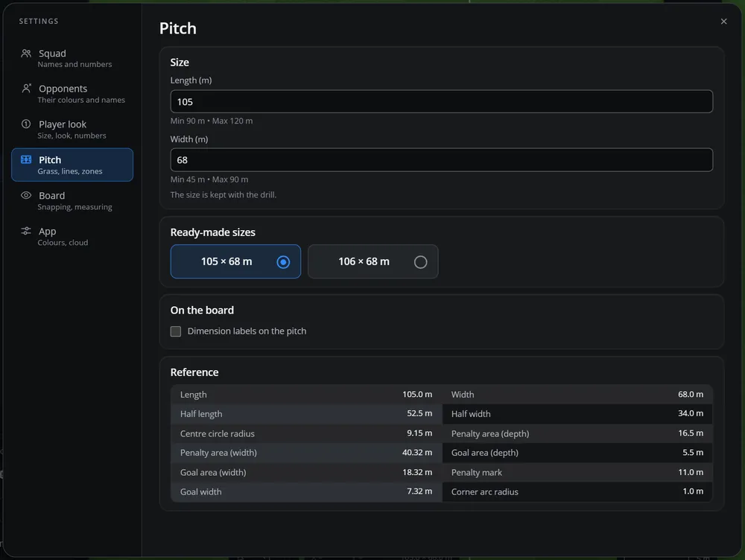Click the Player look circled-number icon

click(x=26, y=124)
